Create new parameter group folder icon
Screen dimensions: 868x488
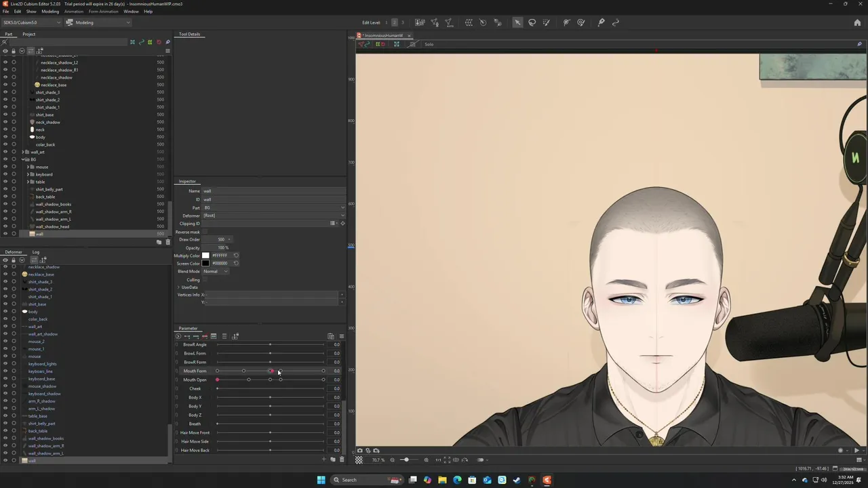332,460
